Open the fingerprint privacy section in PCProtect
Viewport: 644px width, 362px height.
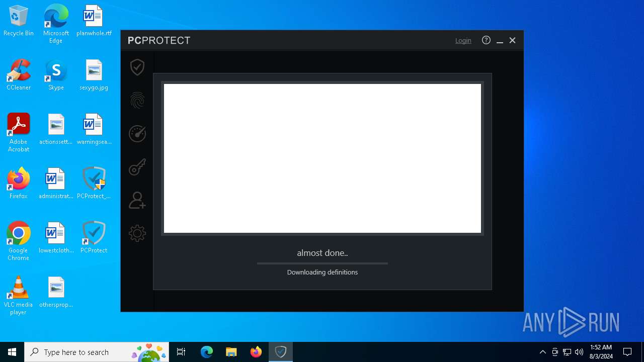137,101
